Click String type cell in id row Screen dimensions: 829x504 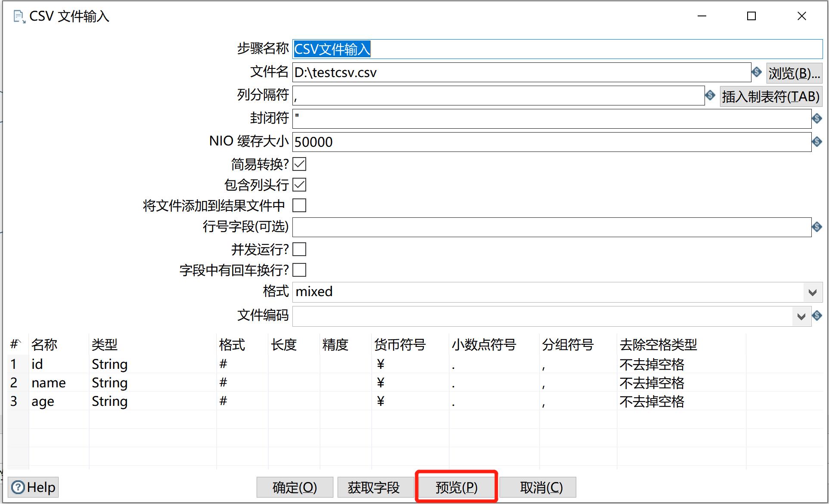point(152,364)
